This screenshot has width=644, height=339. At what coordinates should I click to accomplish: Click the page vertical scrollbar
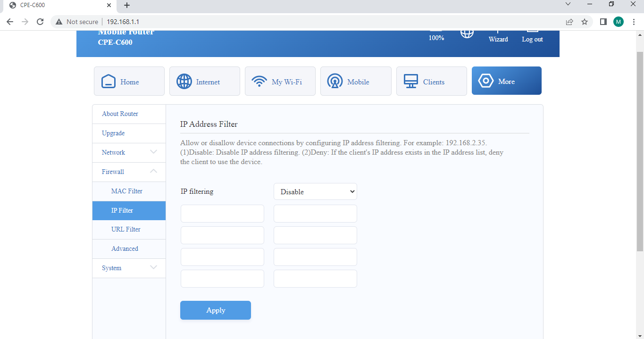pos(640,151)
